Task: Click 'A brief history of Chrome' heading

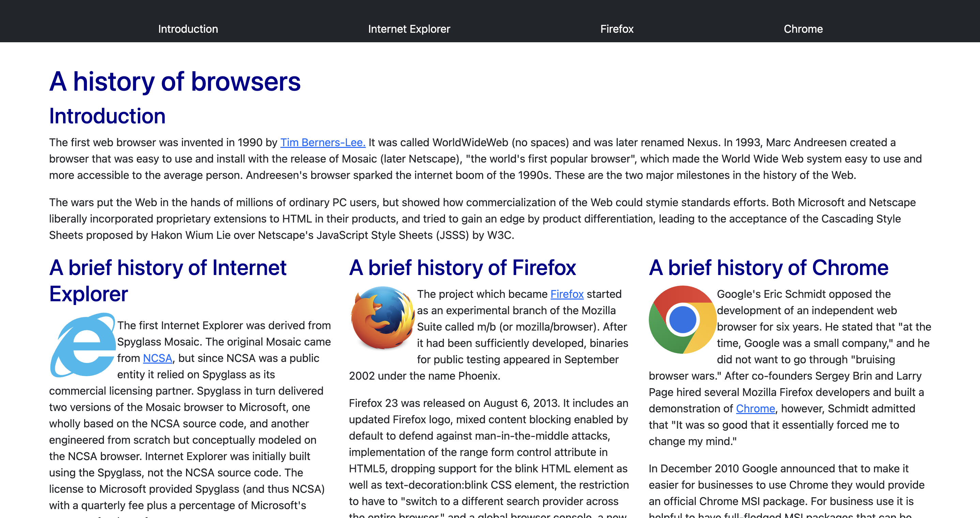Action: (768, 268)
